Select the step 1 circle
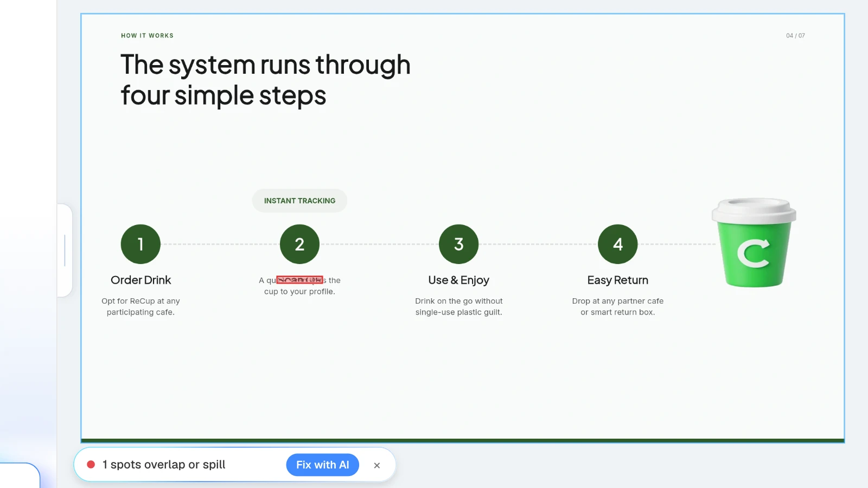 click(141, 244)
